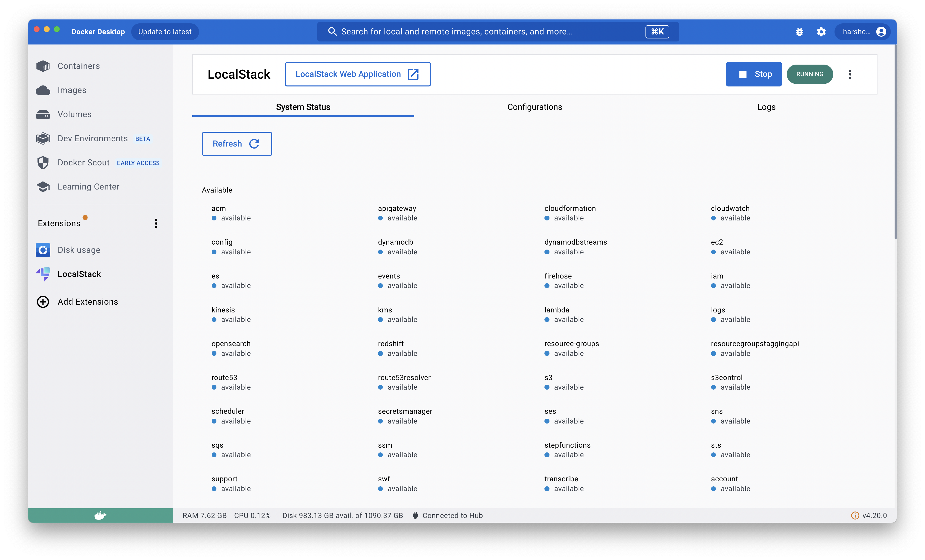Viewport: 925px width, 560px height.
Task: Open the kebab menu beside RUNNING badge
Action: click(850, 74)
